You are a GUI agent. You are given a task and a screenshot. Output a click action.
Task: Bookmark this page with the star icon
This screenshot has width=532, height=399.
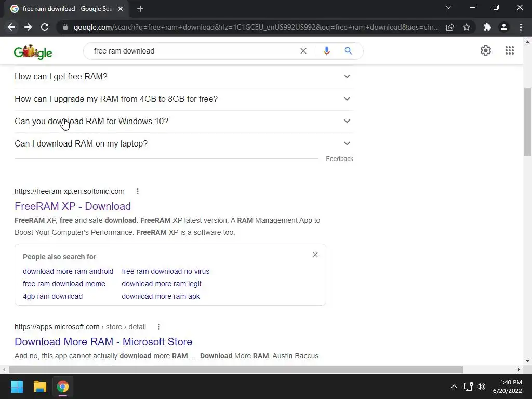click(467, 27)
